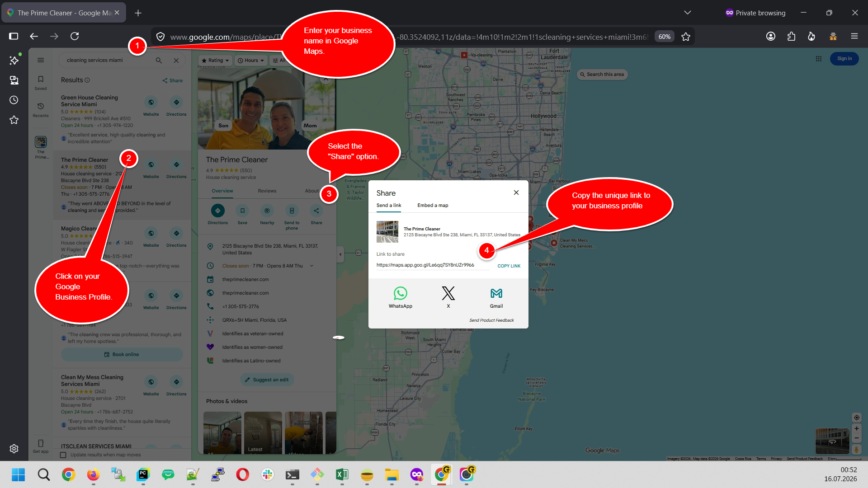Click COPY LINK in Share dialog
The image size is (868, 488).
pos(509,266)
